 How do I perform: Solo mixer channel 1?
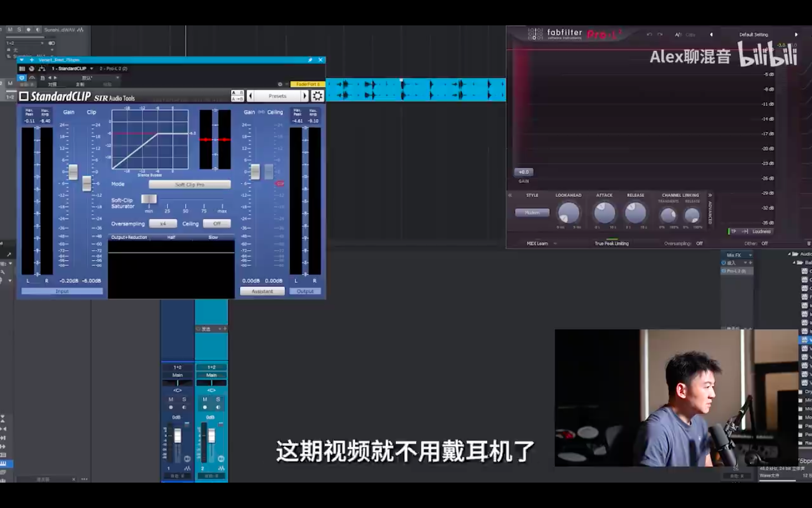pos(184,400)
